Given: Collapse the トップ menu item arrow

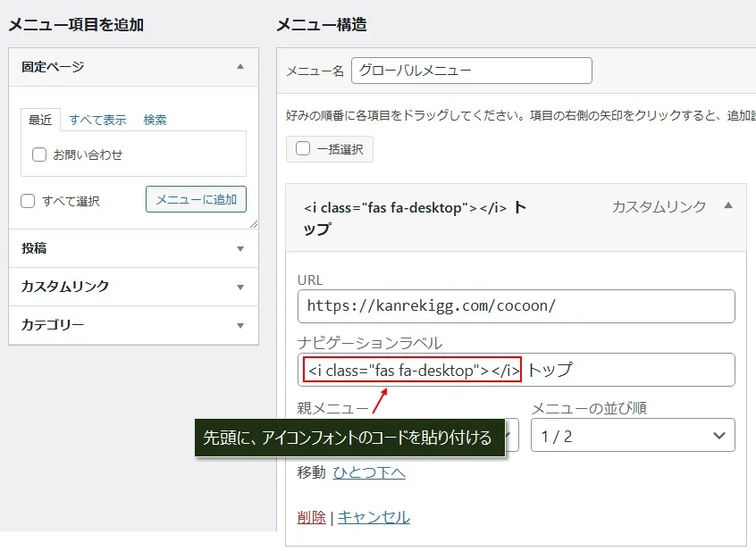Looking at the screenshot, I should (727, 206).
